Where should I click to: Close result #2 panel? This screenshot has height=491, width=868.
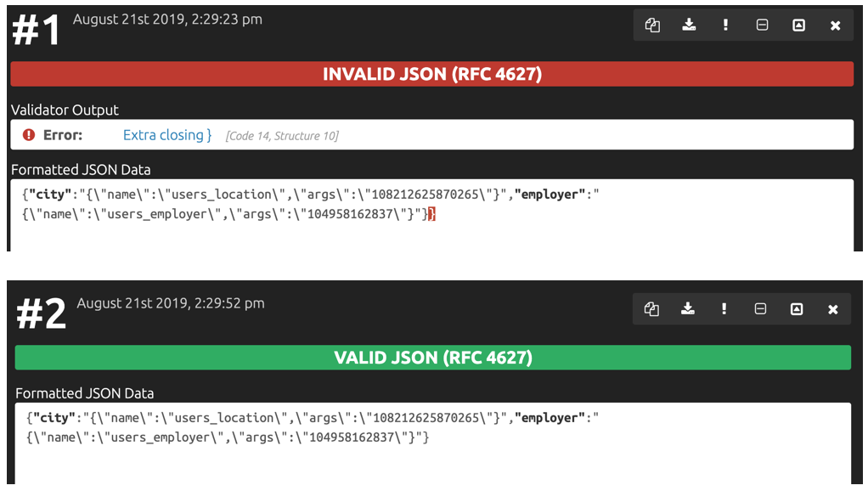pyautogui.click(x=833, y=309)
